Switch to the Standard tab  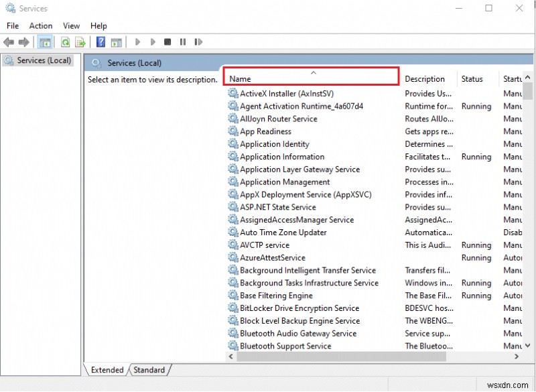(149, 369)
